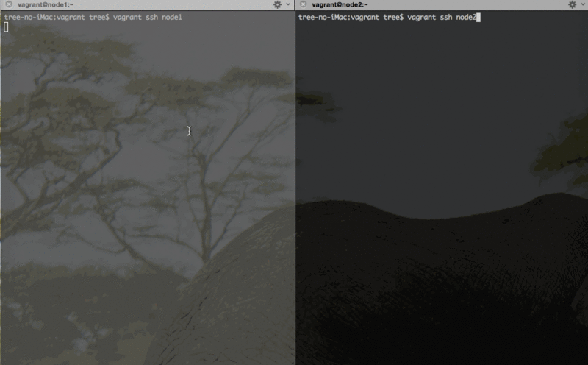Click the solid cursor block in node2 pane
Image resolution: width=588 pixels, height=365 pixels.
[478, 17]
